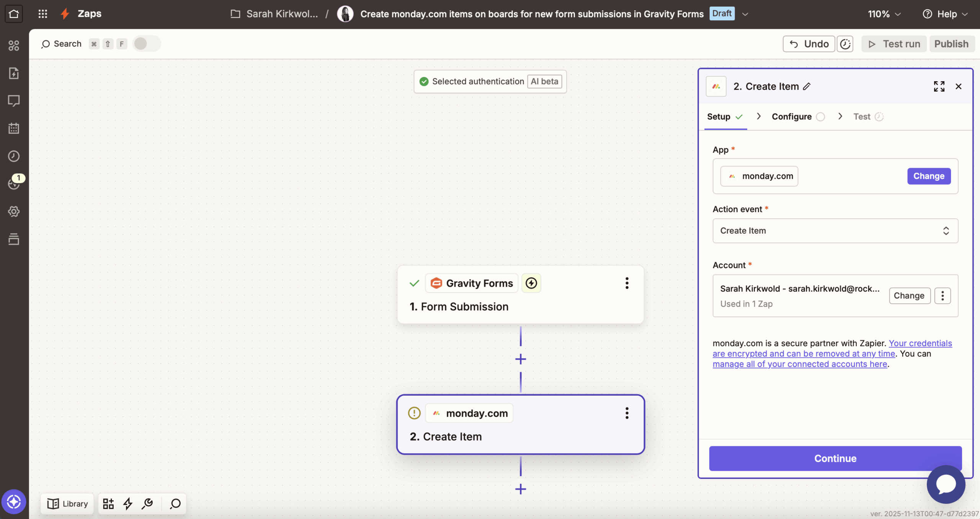Open Zap settings gear in the sidebar

pyautogui.click(x=14, y=211)
